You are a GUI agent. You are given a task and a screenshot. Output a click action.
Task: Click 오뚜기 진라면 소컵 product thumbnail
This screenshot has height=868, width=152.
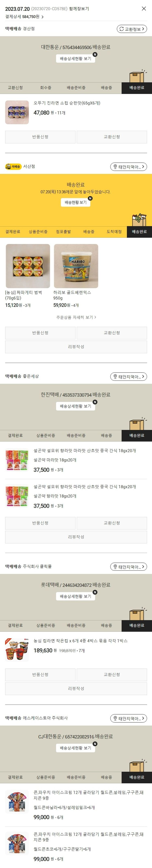click(17, 112)
